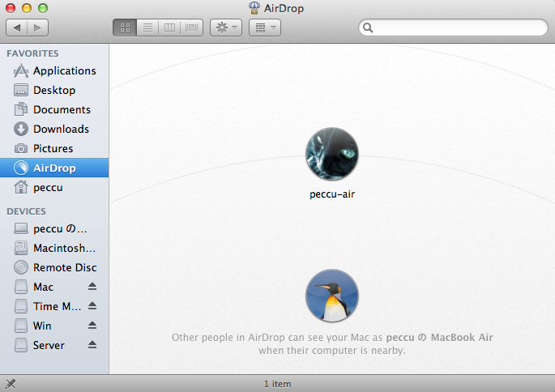Screen dimensions: 555x392
Task: Click the Win drive icon
Action: coord(21,326)
